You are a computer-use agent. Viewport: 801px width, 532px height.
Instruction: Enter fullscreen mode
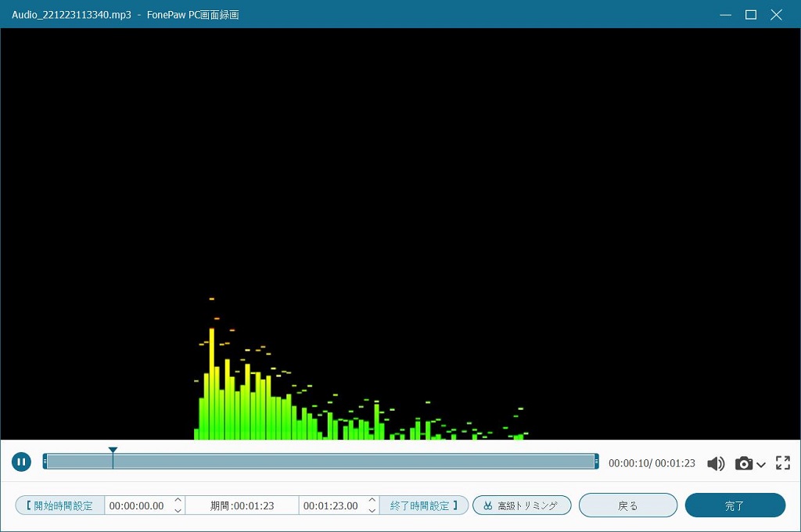click(x=782, y=462)
